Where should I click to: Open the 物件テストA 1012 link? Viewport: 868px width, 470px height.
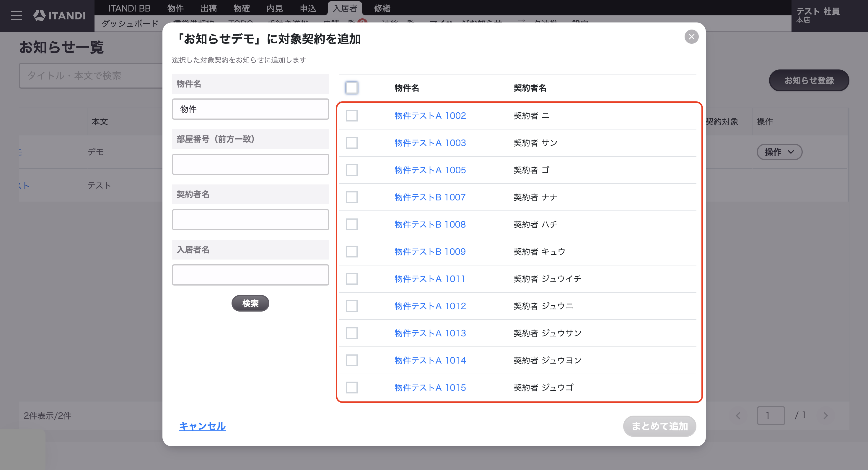[x=430, y=306]
